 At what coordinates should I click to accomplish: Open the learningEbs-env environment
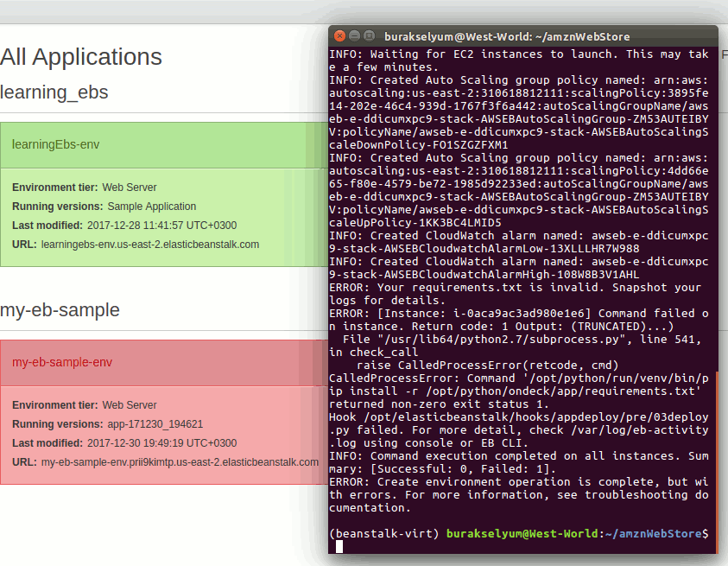[x=55, y=144]
